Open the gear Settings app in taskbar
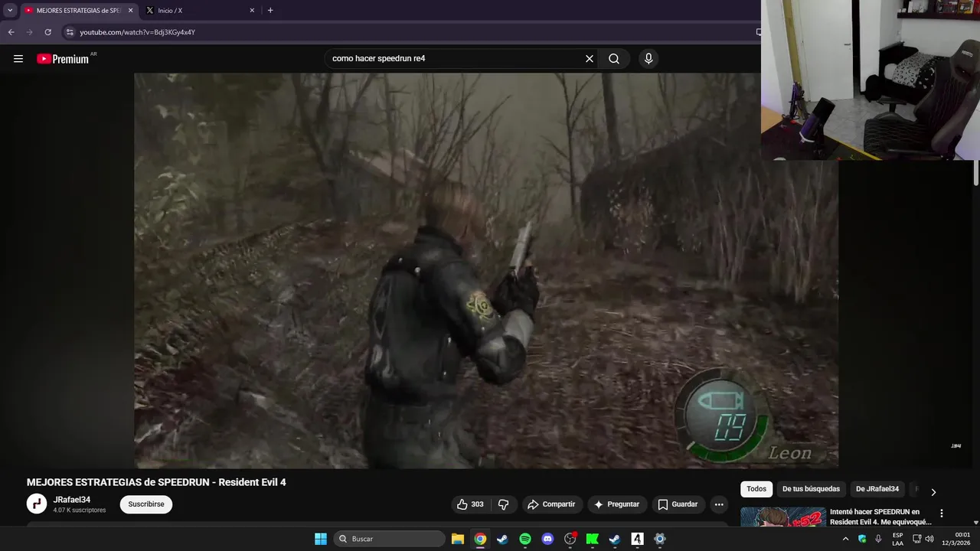This screenshot has height=551, width=980. click(660, 539)
